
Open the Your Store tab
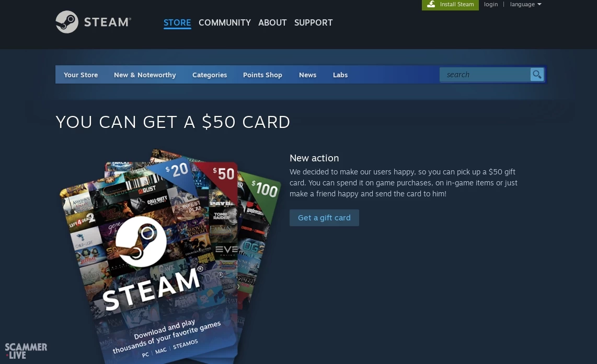pyautogui.click(x=81, y=75)
